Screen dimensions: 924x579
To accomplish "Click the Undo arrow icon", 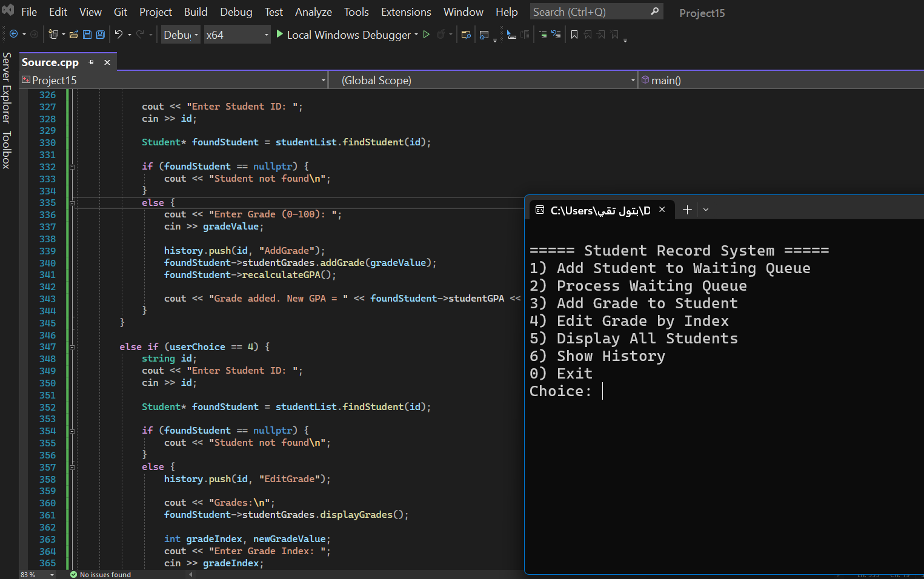I will [x=119, y=35].
